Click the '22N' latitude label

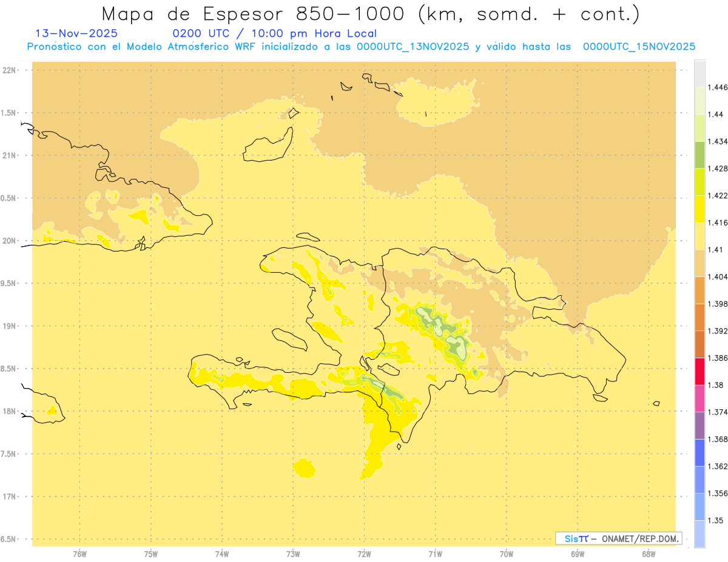pos(10,70)
